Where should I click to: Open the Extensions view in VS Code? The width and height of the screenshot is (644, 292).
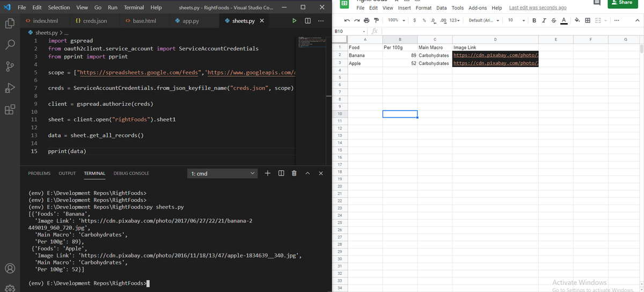click(x=10, y=111)
